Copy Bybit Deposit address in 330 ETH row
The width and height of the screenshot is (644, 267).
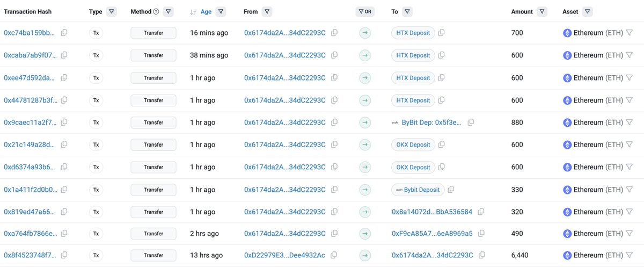point(451,190)
